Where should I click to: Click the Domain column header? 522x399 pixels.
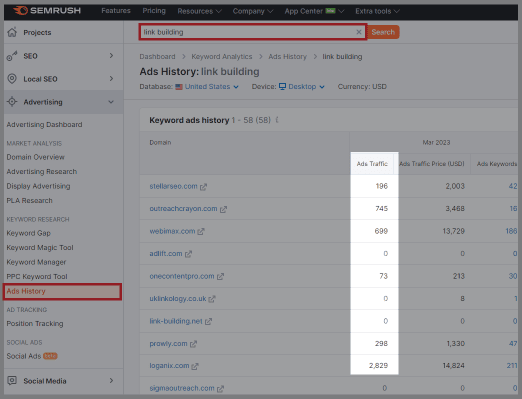pos(160,142)
